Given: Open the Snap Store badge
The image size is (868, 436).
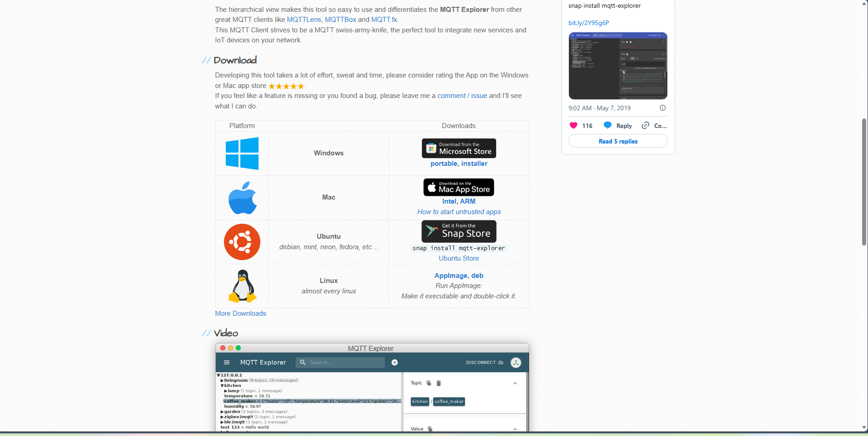Looking at the screenshot, I should [x=459, y=231].
